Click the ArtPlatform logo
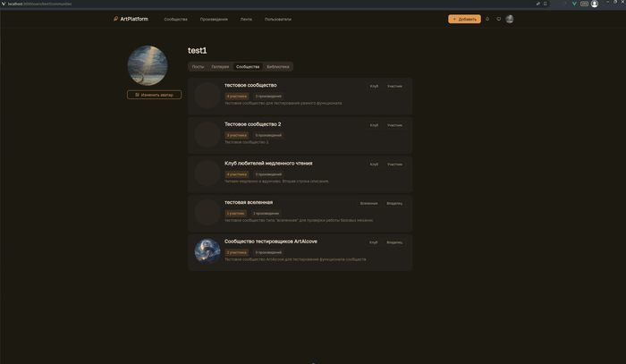 pyautogui.click(x=131, y=19)
